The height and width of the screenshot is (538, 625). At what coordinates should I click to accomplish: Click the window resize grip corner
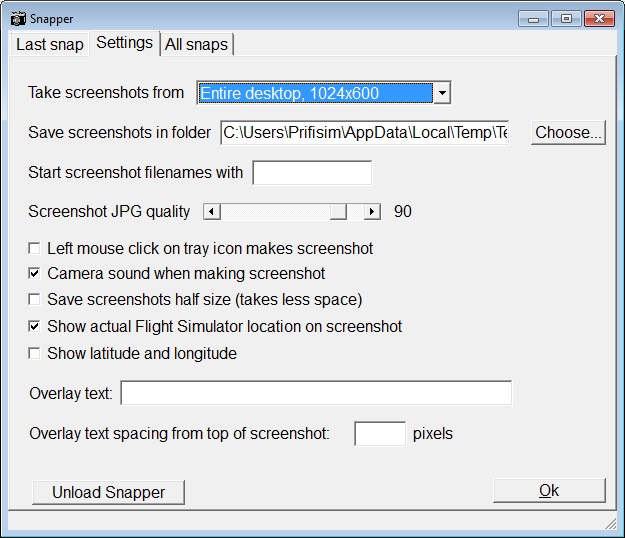point(610,523)
